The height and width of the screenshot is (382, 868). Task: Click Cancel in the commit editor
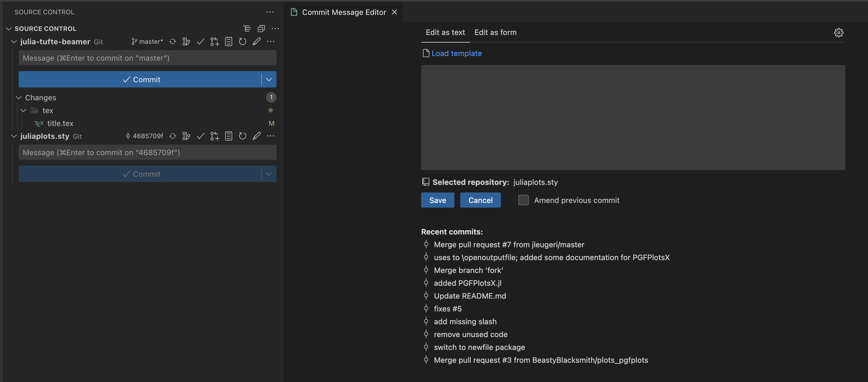[480, 200]
